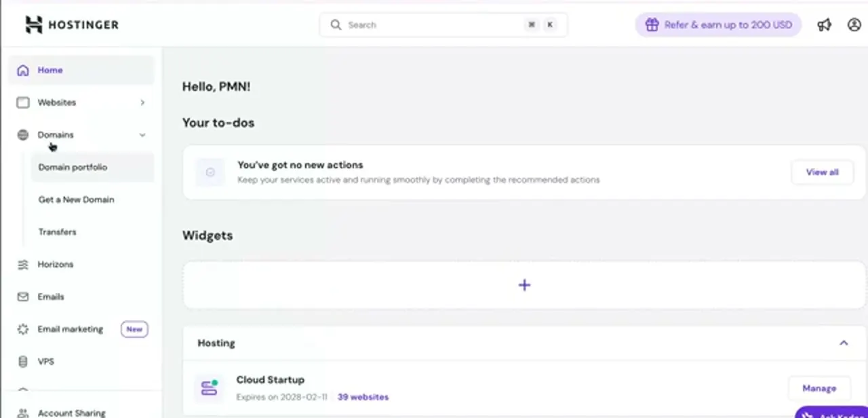Click into the Search field

[443, 24]
